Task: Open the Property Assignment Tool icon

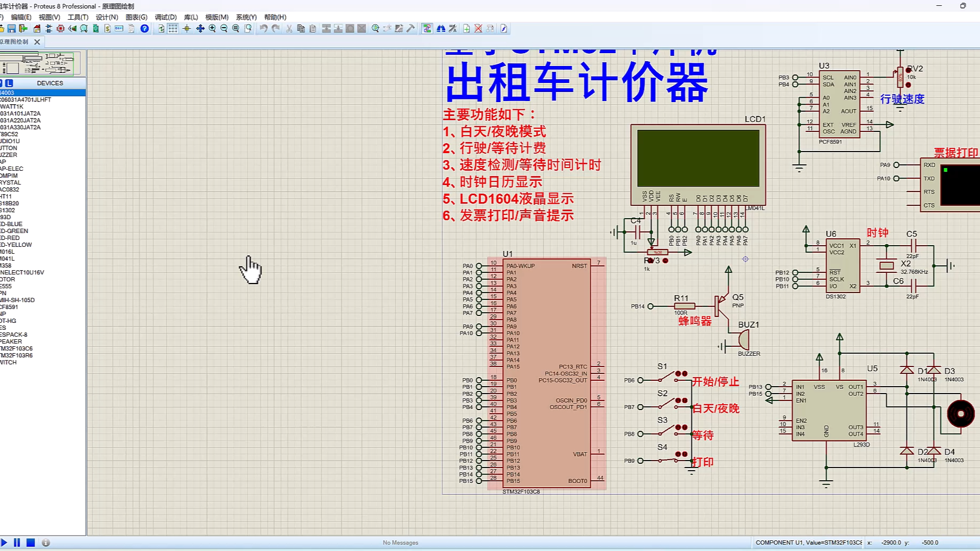Action: coord(452,29)
